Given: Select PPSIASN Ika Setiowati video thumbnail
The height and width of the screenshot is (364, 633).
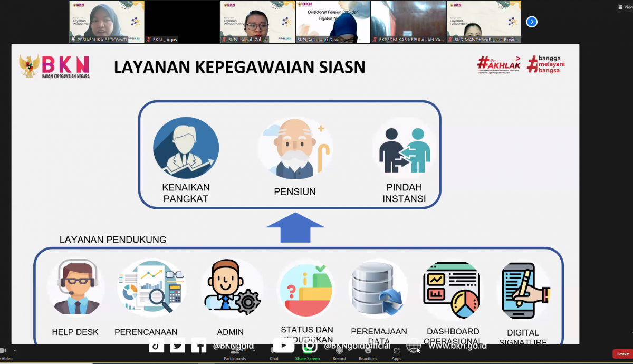Looking at the screenshot, I should coord(107,22).
